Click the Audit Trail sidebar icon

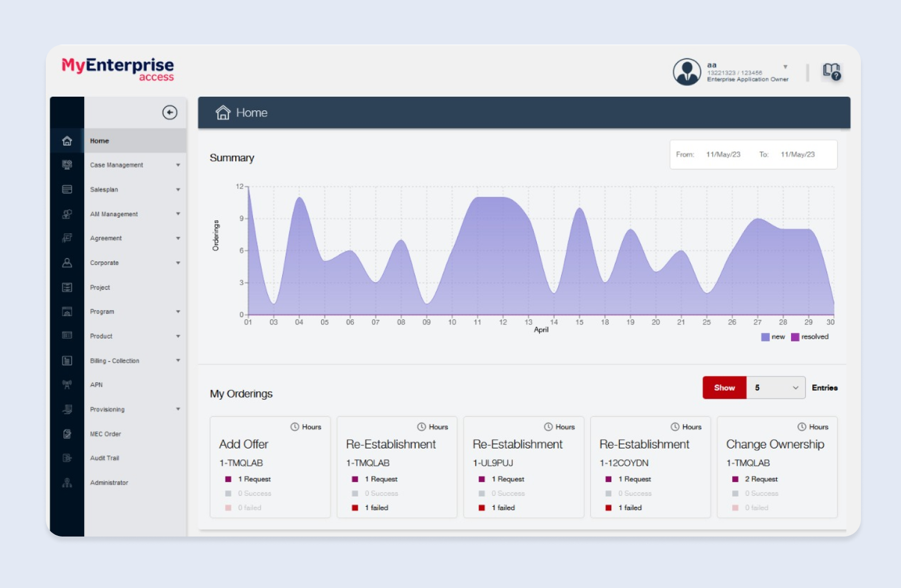[67, 458]
